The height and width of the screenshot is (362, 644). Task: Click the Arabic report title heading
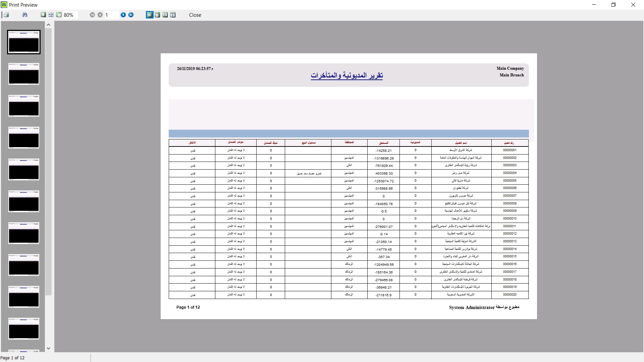tap(347, 75)
